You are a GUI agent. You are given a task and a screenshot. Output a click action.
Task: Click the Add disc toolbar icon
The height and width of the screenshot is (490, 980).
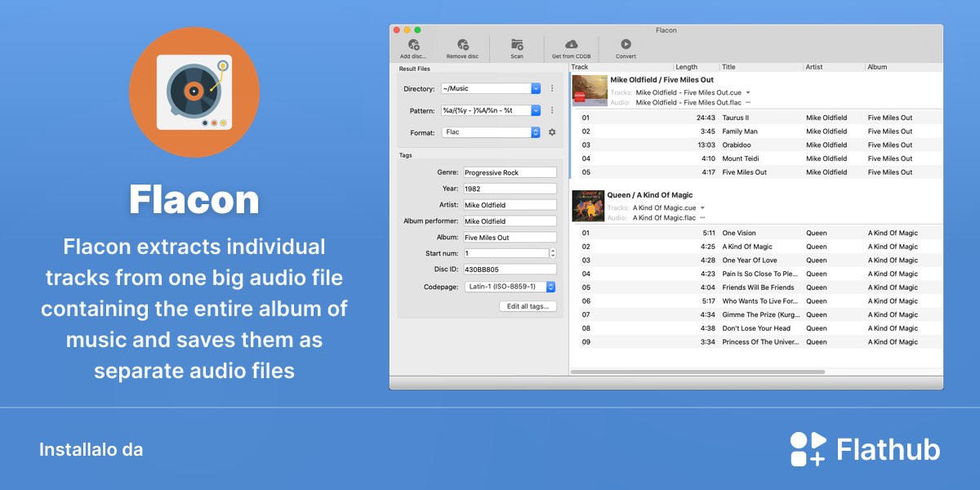413,45
